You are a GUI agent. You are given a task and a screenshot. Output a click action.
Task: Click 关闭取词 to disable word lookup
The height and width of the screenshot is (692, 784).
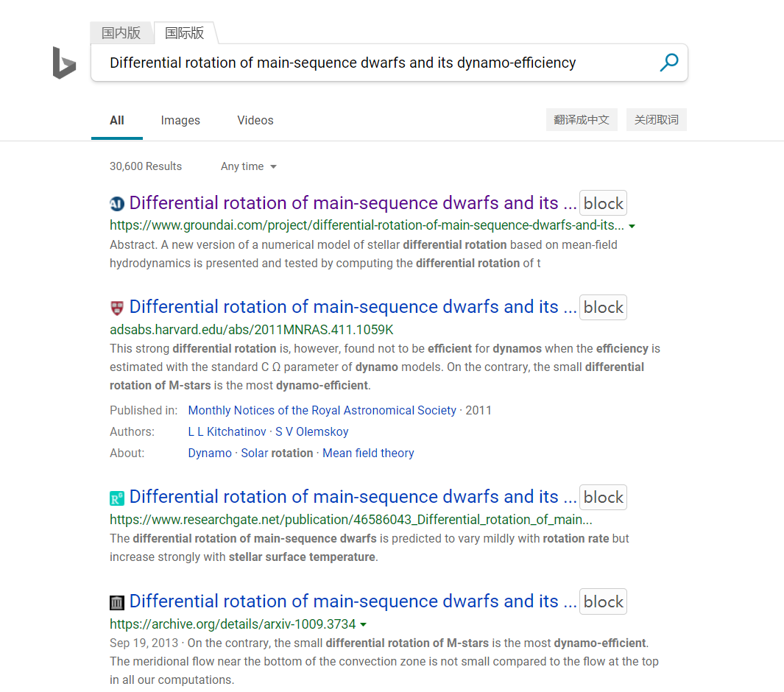pos(656,119)
